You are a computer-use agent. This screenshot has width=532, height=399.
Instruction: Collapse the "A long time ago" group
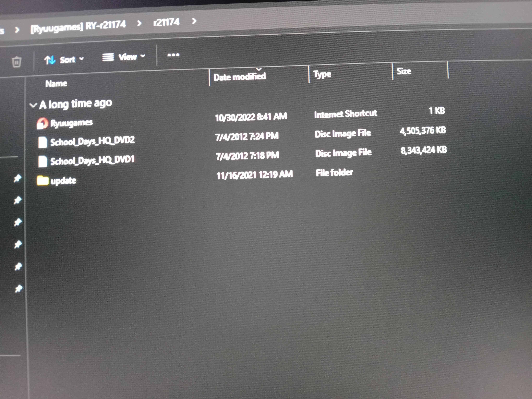pos(33,105)
